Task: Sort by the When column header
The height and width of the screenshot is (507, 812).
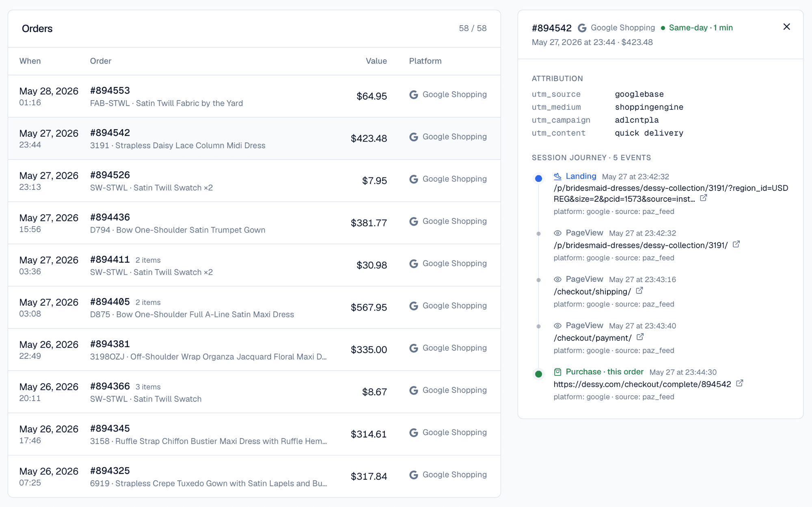Action: [x=30, y=61]
